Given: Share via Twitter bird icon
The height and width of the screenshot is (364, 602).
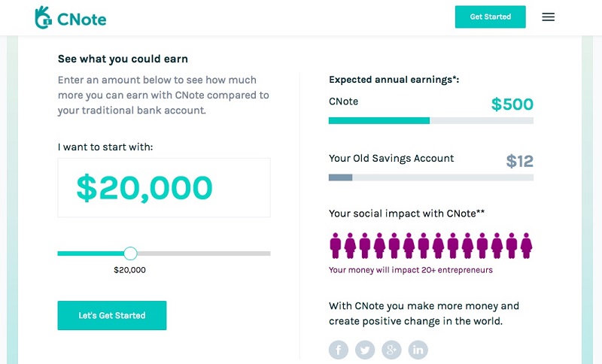Looking at the screenshot, I should [365, 350].
